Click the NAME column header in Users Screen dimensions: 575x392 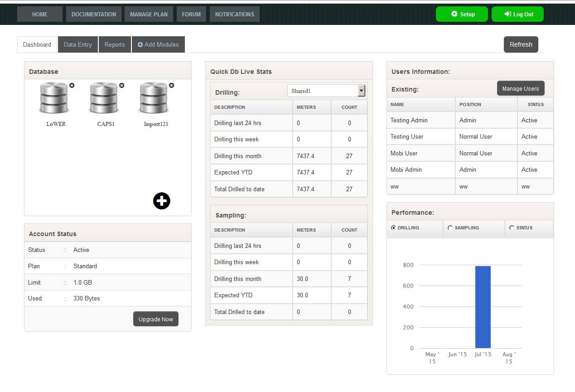pos(421,104)
